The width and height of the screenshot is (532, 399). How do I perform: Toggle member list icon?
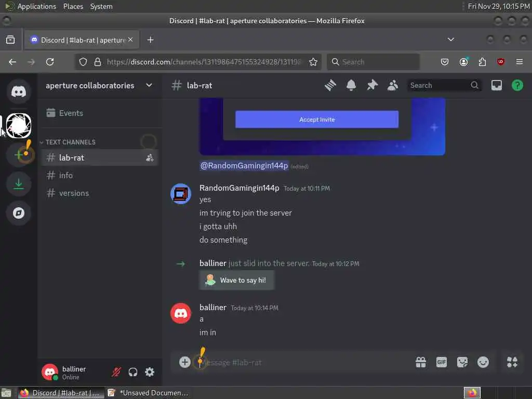(x=393, y=86)
